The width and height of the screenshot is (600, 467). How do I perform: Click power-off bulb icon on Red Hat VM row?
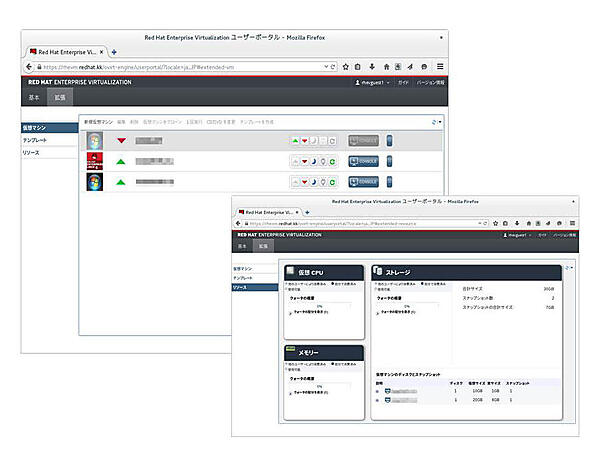click(323, 162)
